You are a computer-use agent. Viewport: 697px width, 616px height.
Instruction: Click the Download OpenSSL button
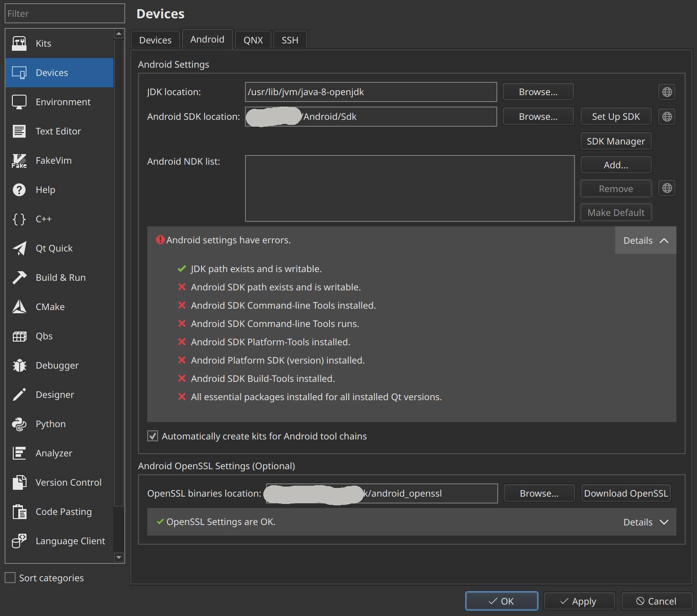[626, 493]
